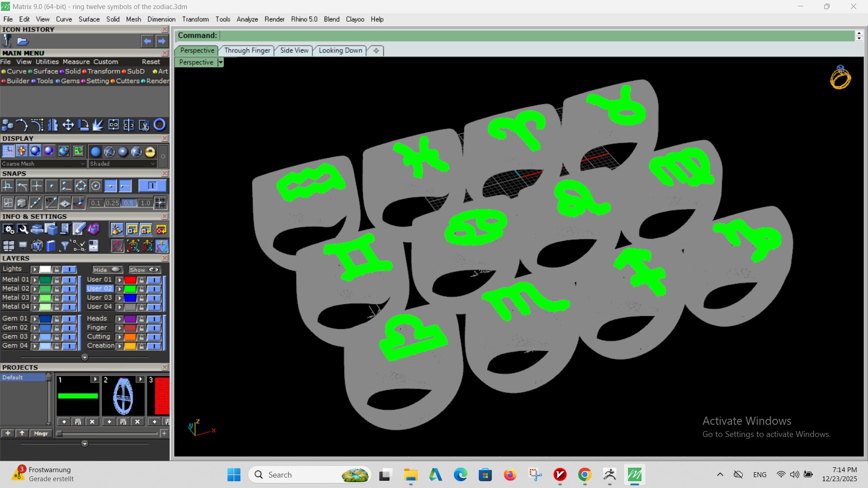This screenshot has height=488, width=868.
Task: Click the back arrow in Icon History
Action: coord(147,41)
